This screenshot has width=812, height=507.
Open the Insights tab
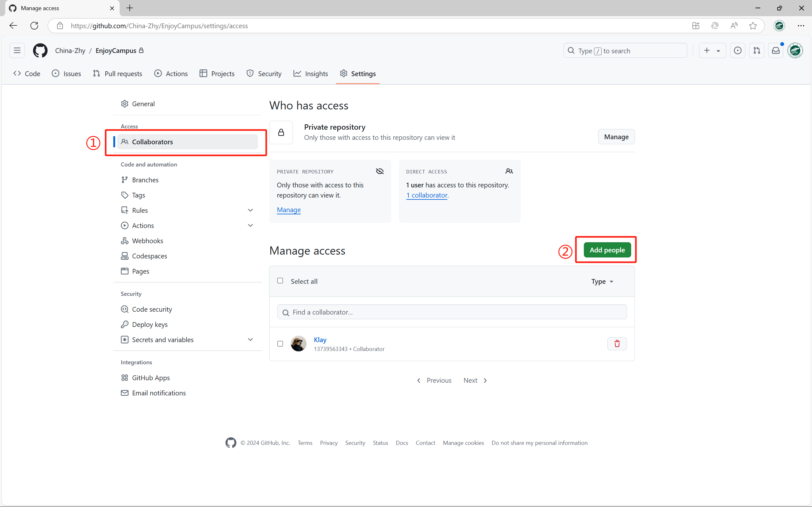(311, 74)
